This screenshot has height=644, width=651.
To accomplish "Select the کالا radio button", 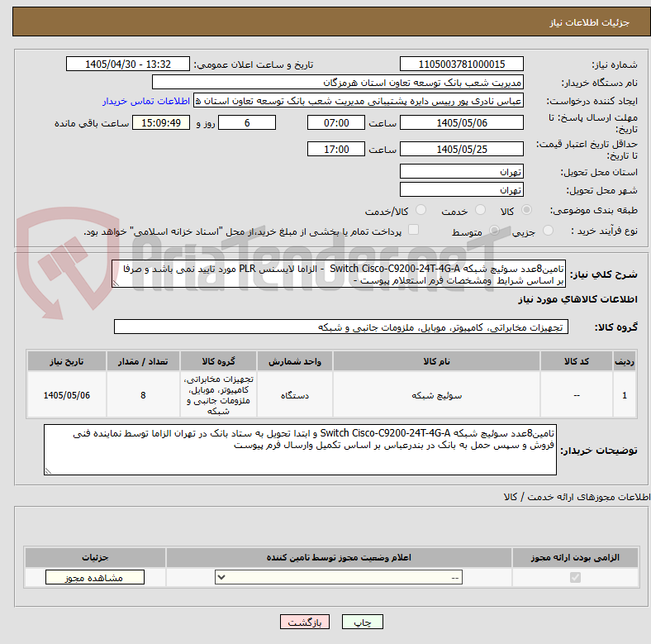I will point(526,210).
